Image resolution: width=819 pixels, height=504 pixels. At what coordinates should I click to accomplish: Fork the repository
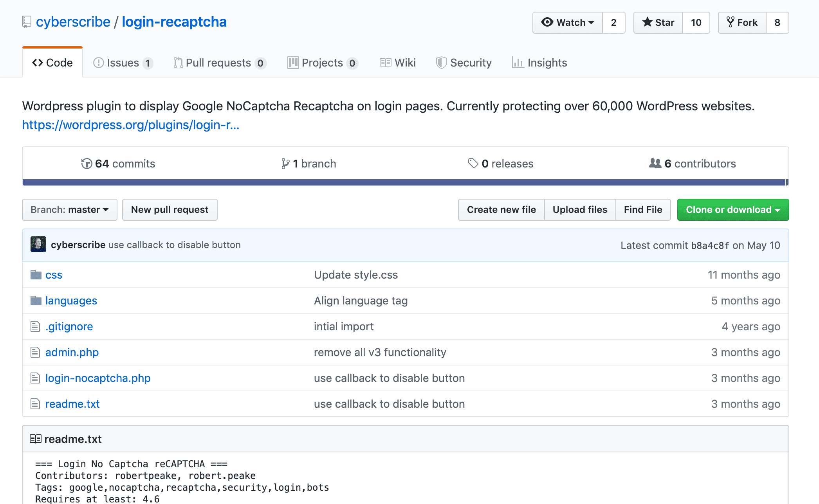click(x=742, y=23)
